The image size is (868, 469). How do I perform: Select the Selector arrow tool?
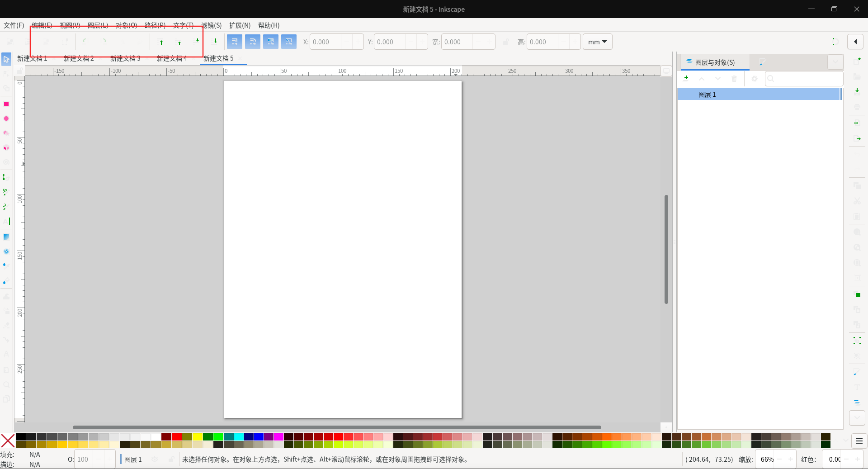[6, 59]
